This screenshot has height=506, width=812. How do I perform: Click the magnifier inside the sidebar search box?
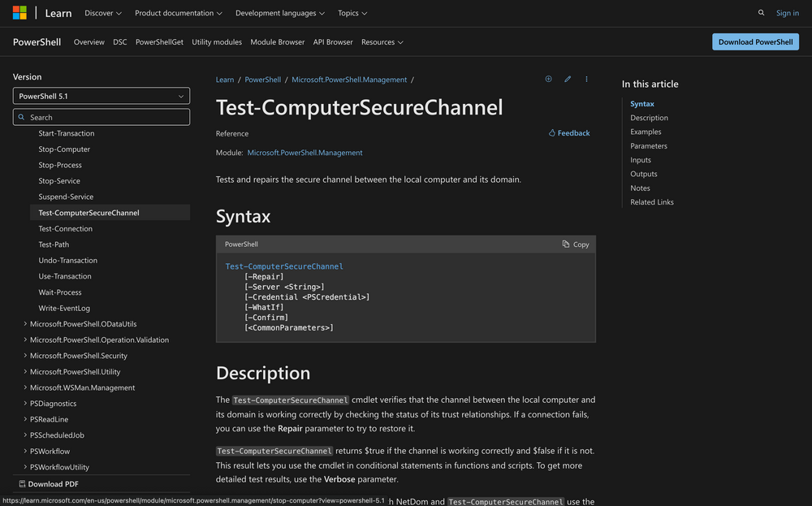(x=21, y=116)
